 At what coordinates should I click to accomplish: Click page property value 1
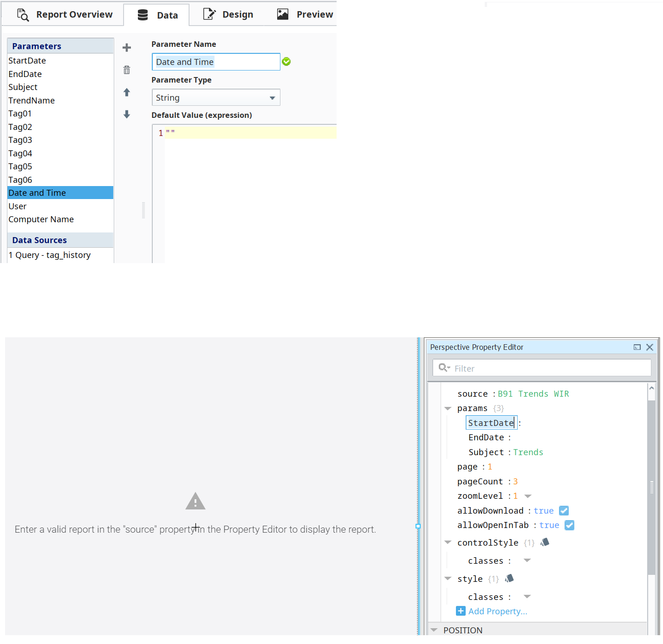[490, 467]
